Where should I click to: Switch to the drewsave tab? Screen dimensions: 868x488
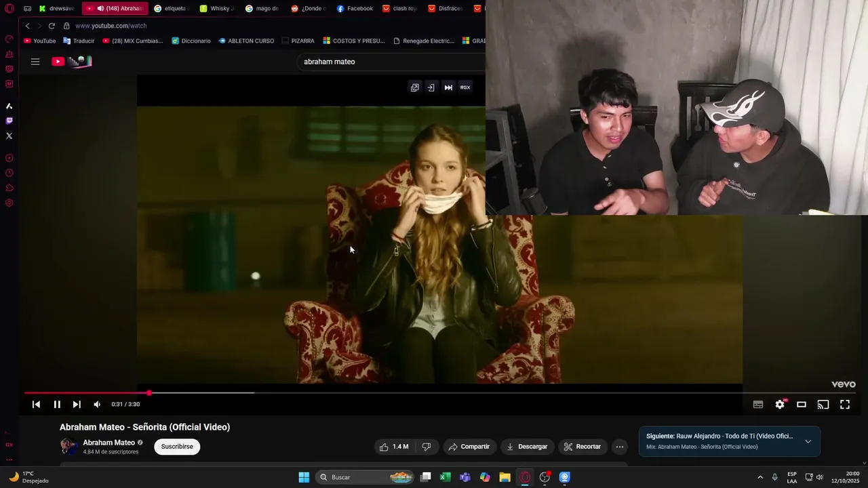[x=56, y=9]
